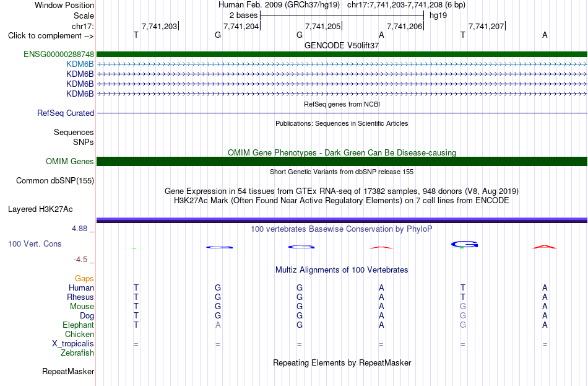
Task: Click the GTEx Gene Expression track title
Action: pos(342,191)
